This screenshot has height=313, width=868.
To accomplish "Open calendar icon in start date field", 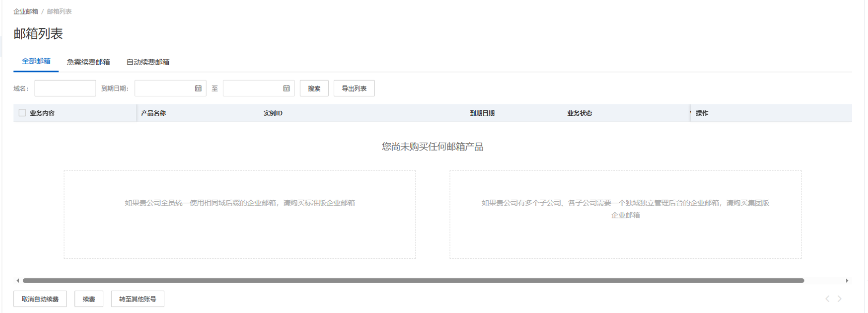I will (x=198, y=88).
